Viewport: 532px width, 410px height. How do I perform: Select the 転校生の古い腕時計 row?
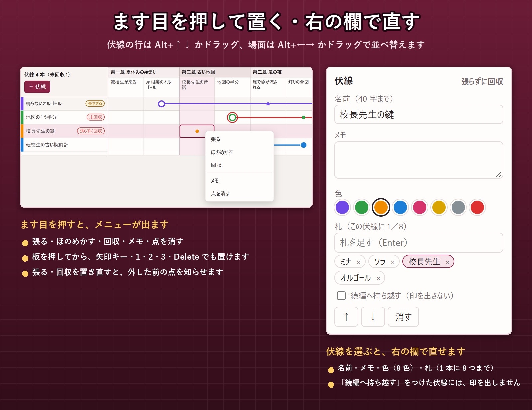64,145
